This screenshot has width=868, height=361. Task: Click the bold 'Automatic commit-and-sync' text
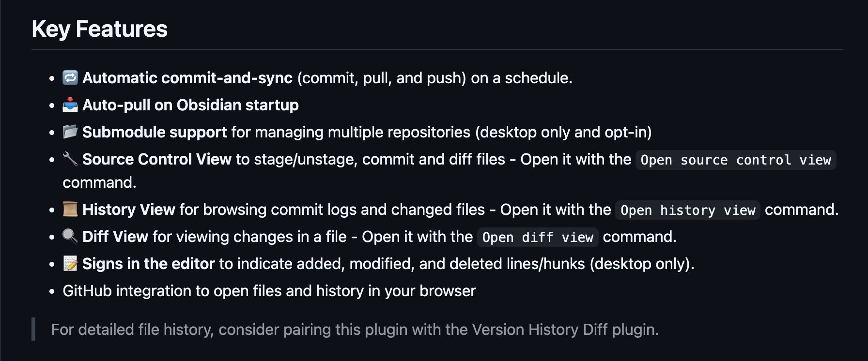click(x=187, y=78)
